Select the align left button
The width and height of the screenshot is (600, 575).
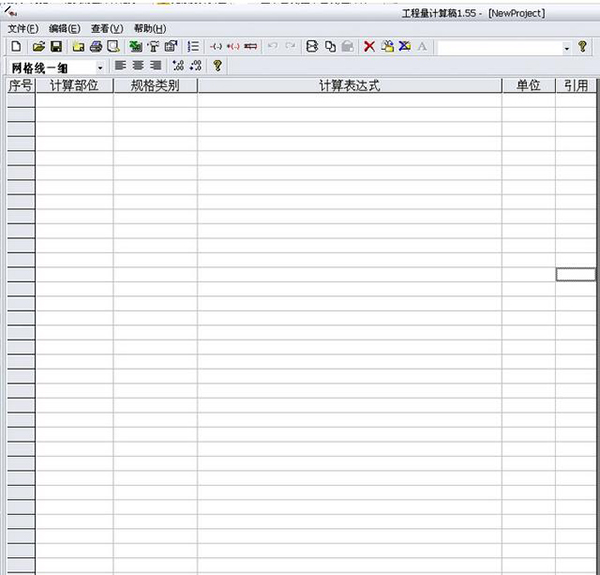click(120, 66)
